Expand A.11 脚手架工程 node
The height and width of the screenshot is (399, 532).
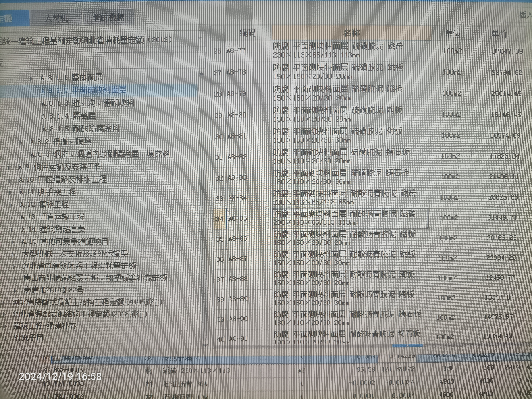click(x=11, y=193)
